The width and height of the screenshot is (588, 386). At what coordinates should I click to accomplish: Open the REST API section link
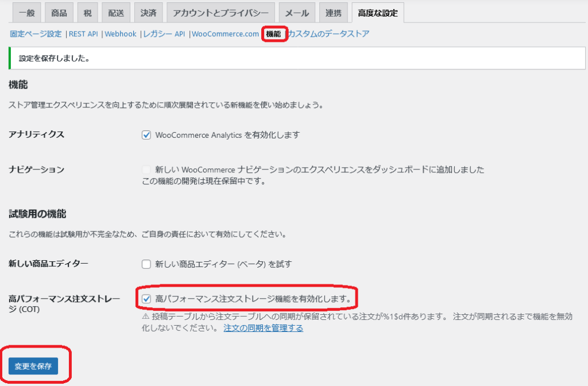point(84,34)
